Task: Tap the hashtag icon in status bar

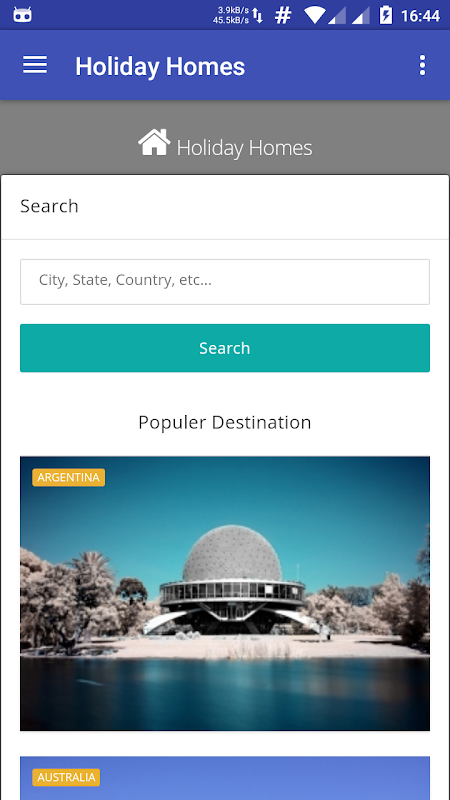Action: coord(283,15)
